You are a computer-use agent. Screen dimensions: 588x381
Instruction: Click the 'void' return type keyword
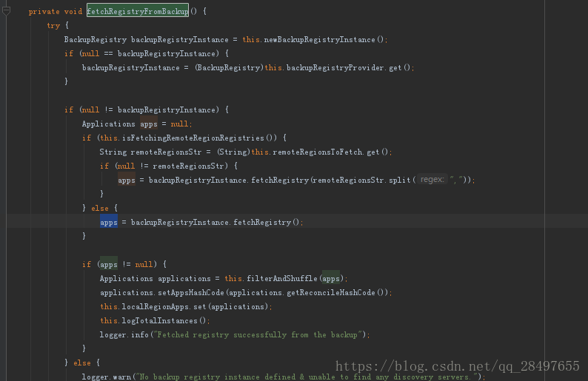click(73, 11)
